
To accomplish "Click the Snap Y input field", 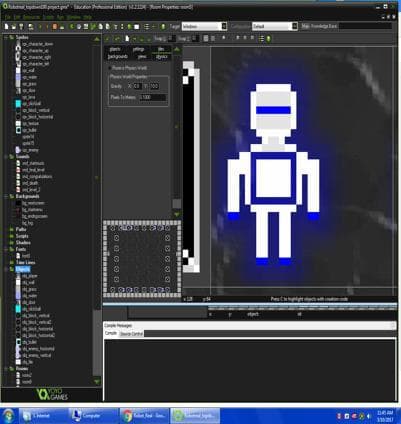I will pyautogui.click(x=195, y=39).
